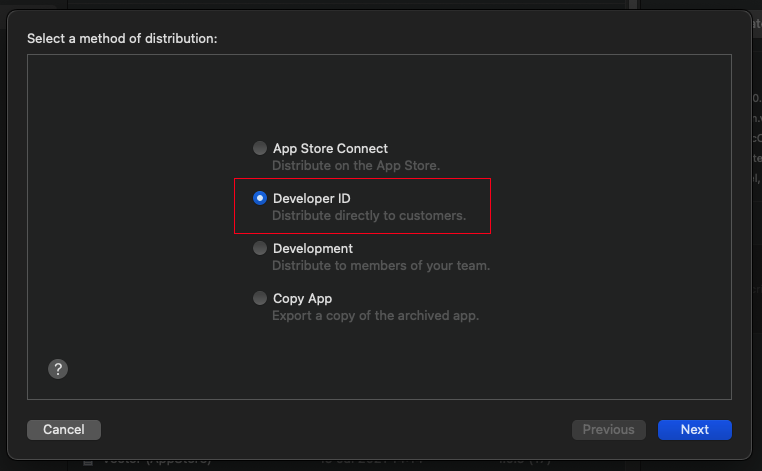This screenshot has width=762, height=471.
Task: Click the "App Store Connect" label text
Action: coord(330,148)
